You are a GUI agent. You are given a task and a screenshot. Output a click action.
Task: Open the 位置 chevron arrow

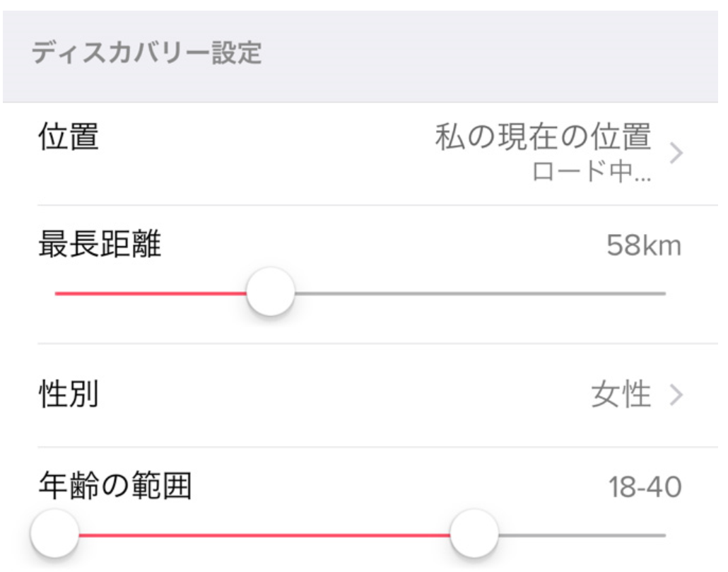pyautogui.click(x=676, y=153)
